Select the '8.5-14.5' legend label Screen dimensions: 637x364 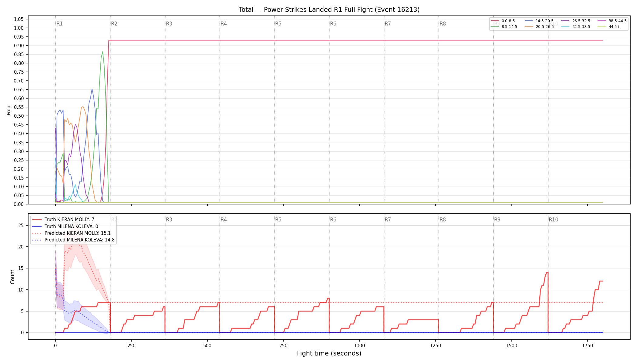pyautogui.click(x=509, y=27)
